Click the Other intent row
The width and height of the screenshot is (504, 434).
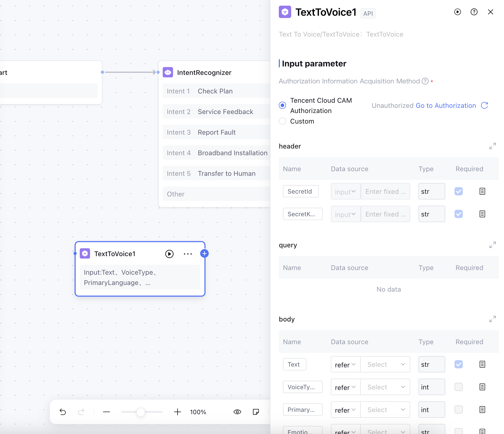point(216,194)
